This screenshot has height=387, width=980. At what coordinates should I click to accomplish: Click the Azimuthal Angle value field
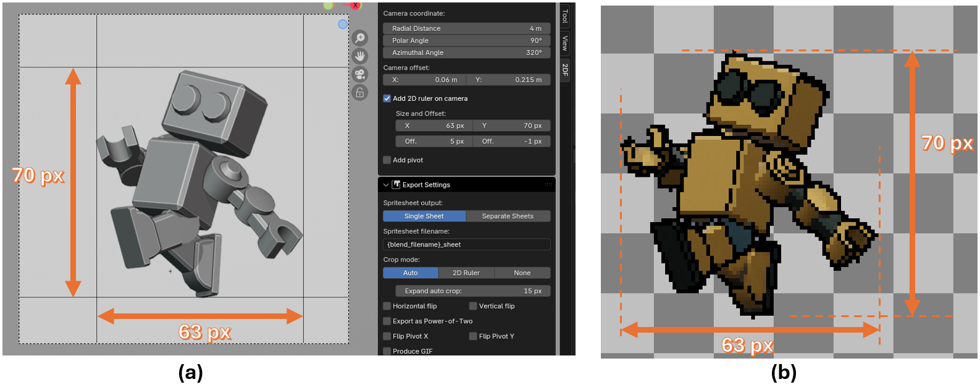click(467, 53)
